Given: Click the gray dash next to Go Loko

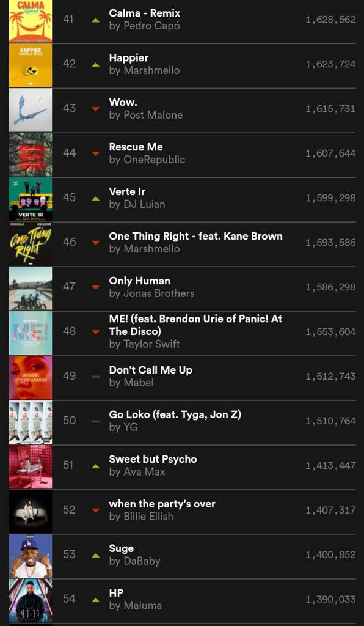Looking at the screenshot, I should (x=95, y=421).
